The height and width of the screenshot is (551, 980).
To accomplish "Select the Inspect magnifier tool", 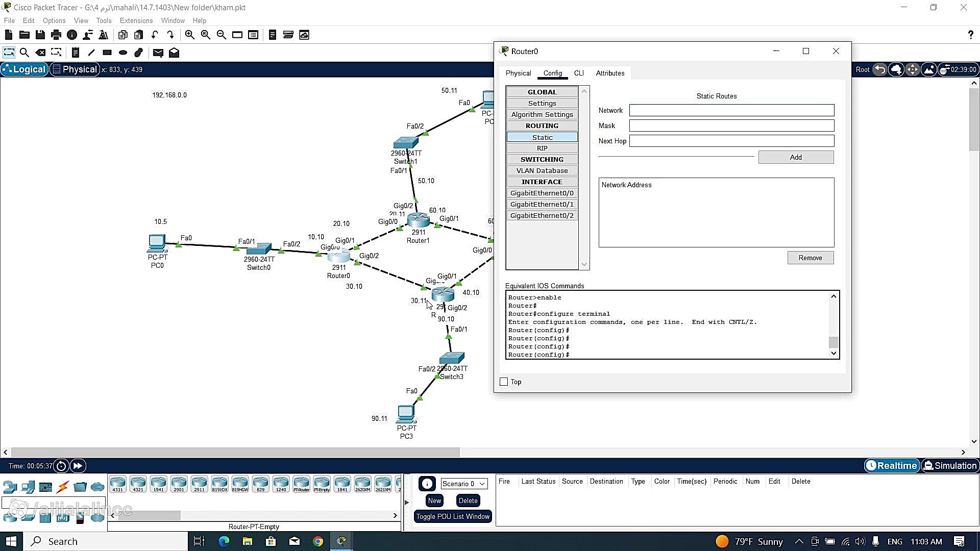I will pyautogui.click(x=24, y=53).
